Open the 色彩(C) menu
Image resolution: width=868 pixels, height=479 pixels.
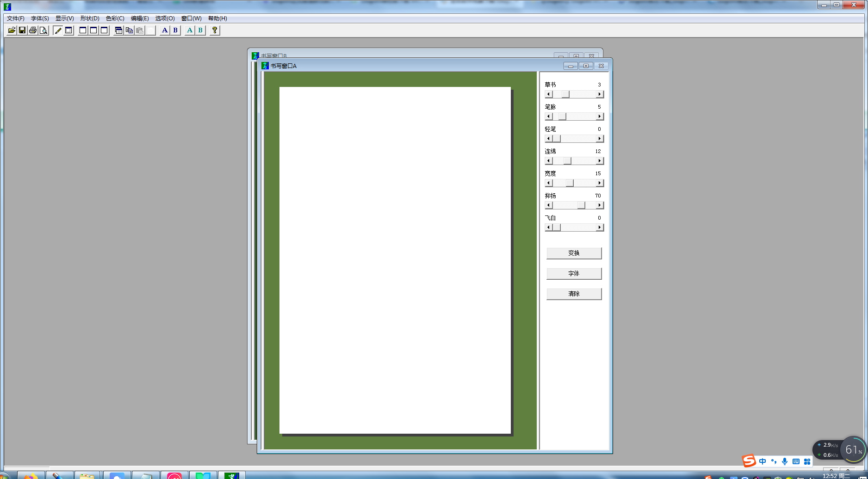coord(115,18)
